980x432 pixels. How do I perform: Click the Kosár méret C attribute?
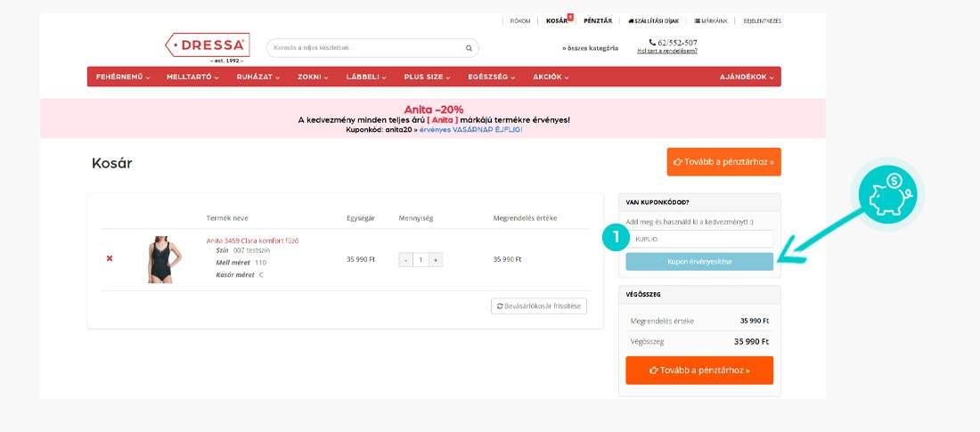[x=240, y=275]
